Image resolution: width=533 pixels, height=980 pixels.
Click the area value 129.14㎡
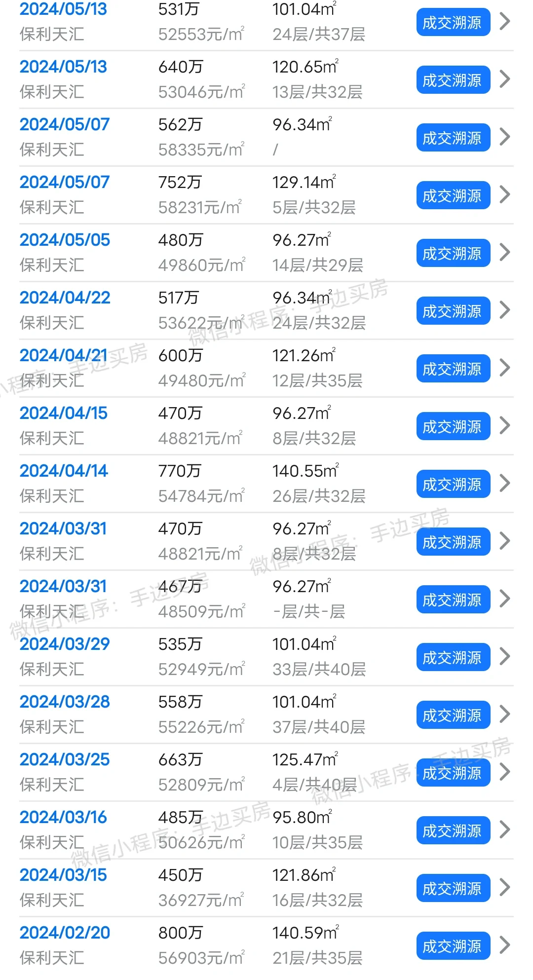point(304,182)
